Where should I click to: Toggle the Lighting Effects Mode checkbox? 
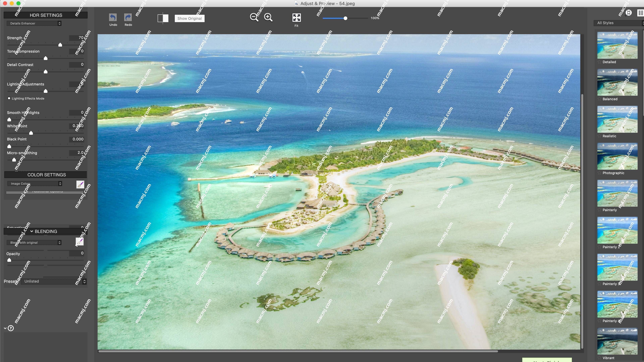point(9,98)
